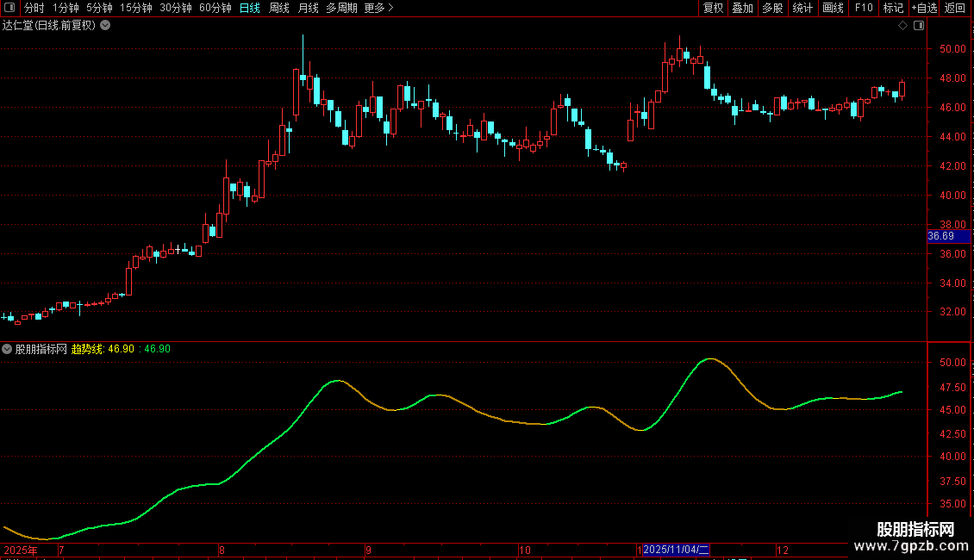The width and height of the screenshot is (974, 560).
Task: Click the month 8 label on time axis
Action: point(222,550)
